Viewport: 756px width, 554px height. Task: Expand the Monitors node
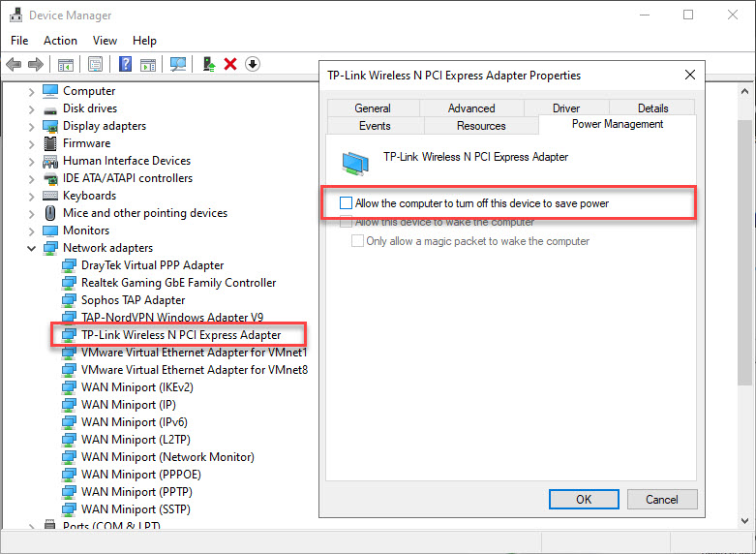click(x=31, y=231)
